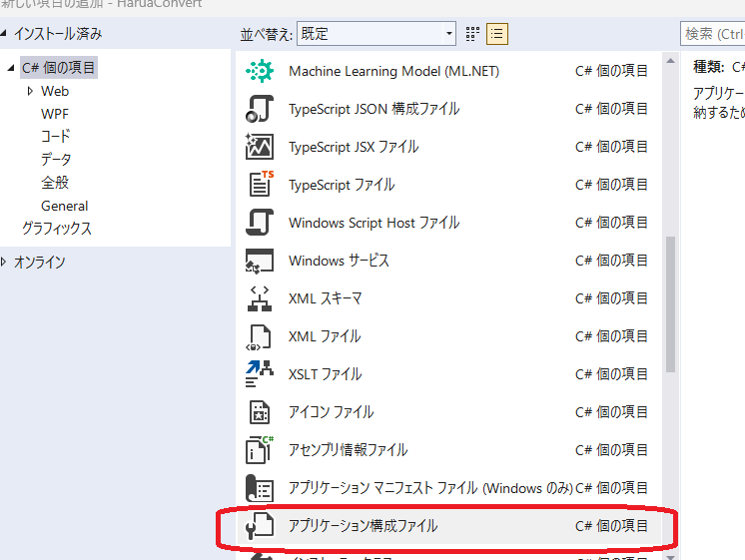The height and width of the screenshot is (560, 745).
Task: Click the アプリケーション構成ファイル wrench icon
Action: click(260, 526)
